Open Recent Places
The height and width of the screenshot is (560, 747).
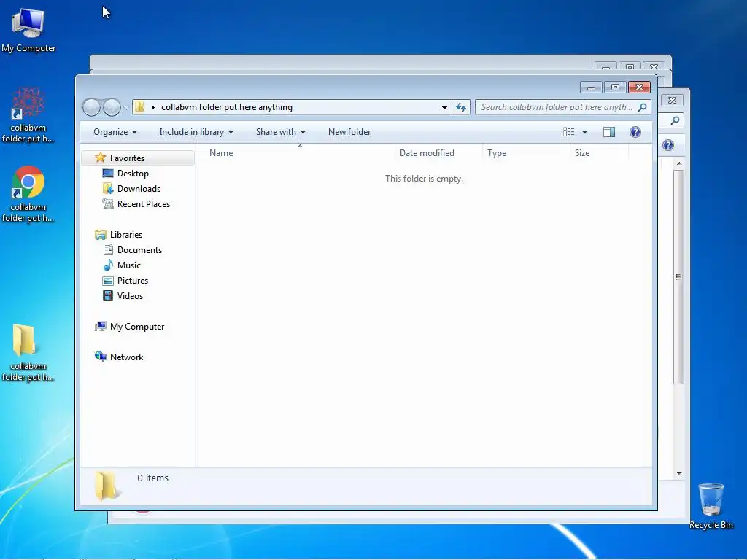(x=144, y=204)
